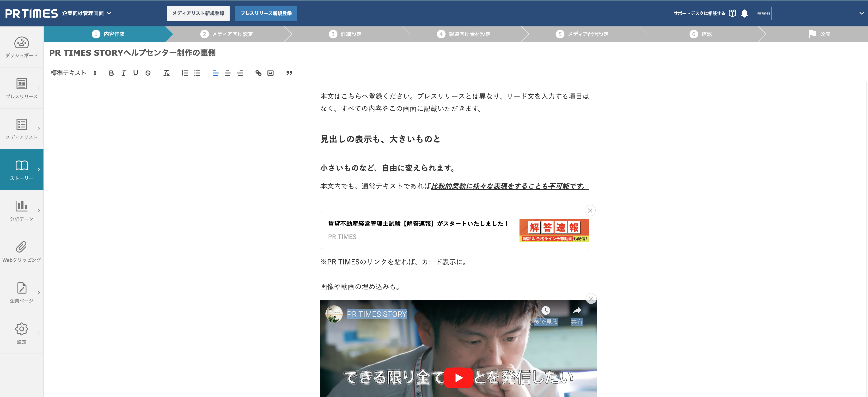This screenshot has height=397, width=868.
Task: Open 設定 sidebar section
Action: tap(22, 333)
